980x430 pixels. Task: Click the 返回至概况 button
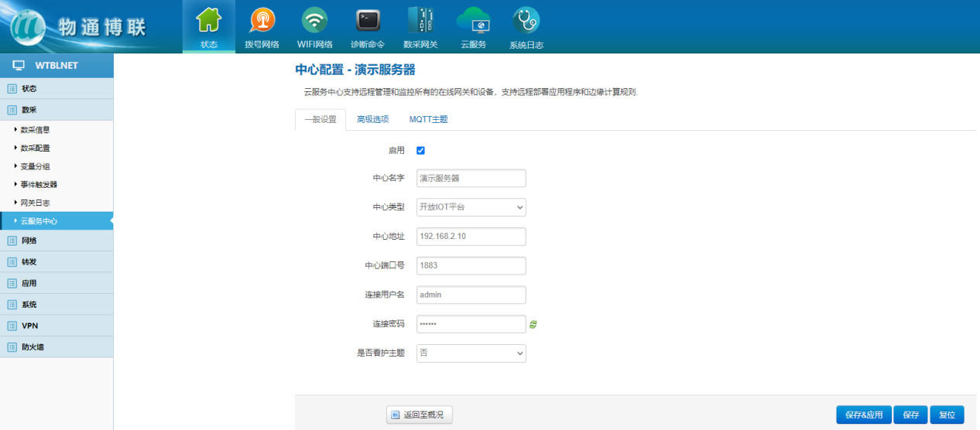tap(419, 415)
